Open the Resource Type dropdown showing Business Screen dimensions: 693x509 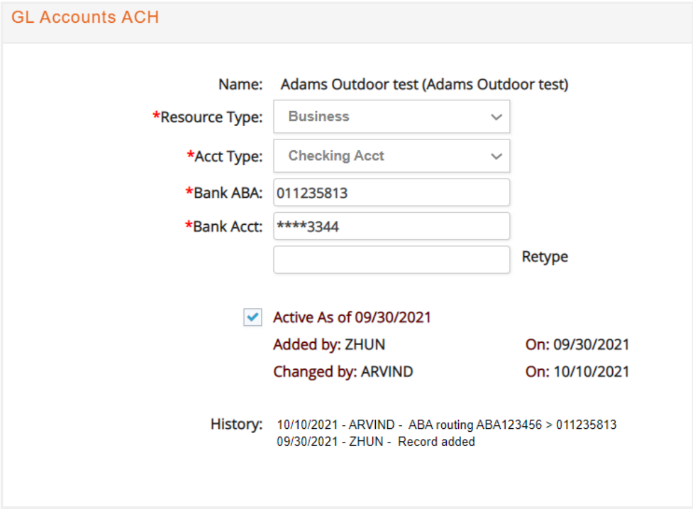[x=391, y=117]
